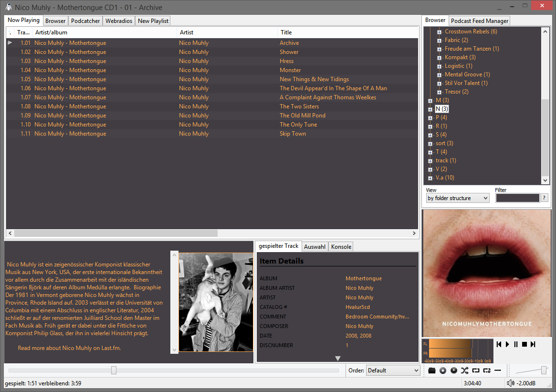556x392 pixels.
Task: Stop playback with the stop button
Action: click(525, 344)
